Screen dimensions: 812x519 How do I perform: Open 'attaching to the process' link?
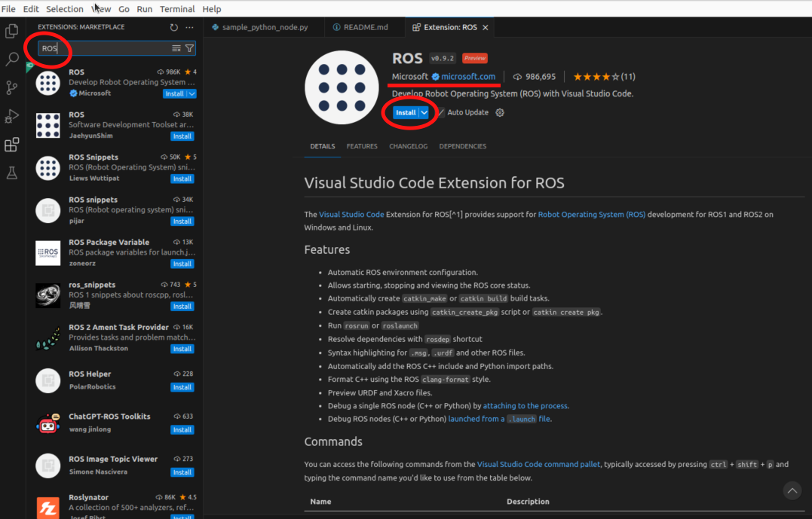(x=526, y=406)
